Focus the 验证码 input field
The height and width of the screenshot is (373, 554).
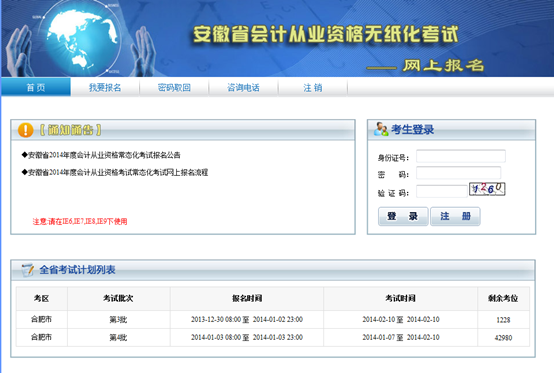pos(442,191)
